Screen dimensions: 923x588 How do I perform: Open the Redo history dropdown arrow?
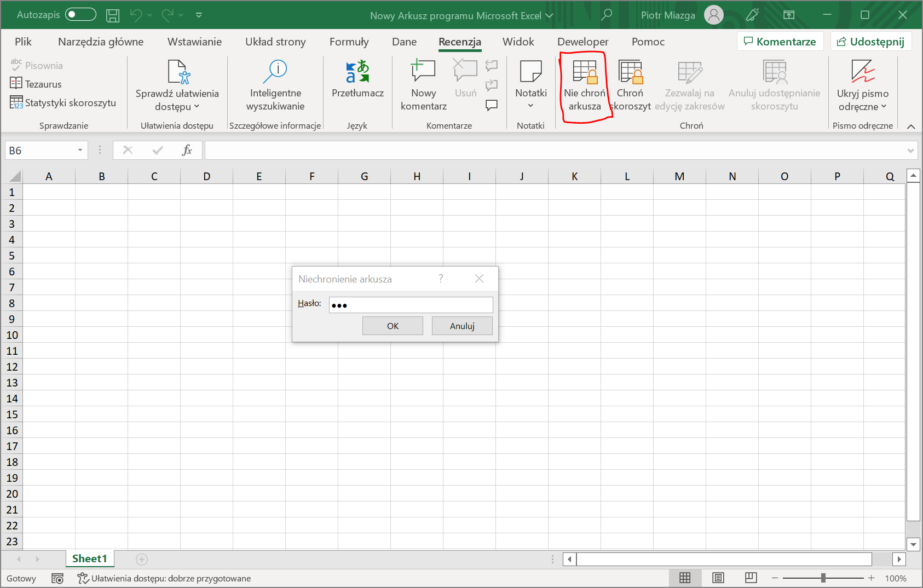click(181, 15)
